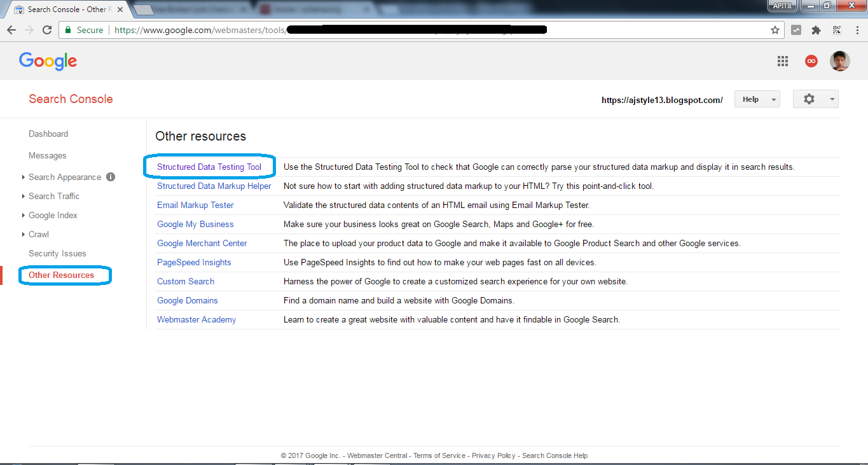The height and width of the screenshot is (465, 868).
Task: Click the Webmaster Central footer link
Action: (377, 455)
